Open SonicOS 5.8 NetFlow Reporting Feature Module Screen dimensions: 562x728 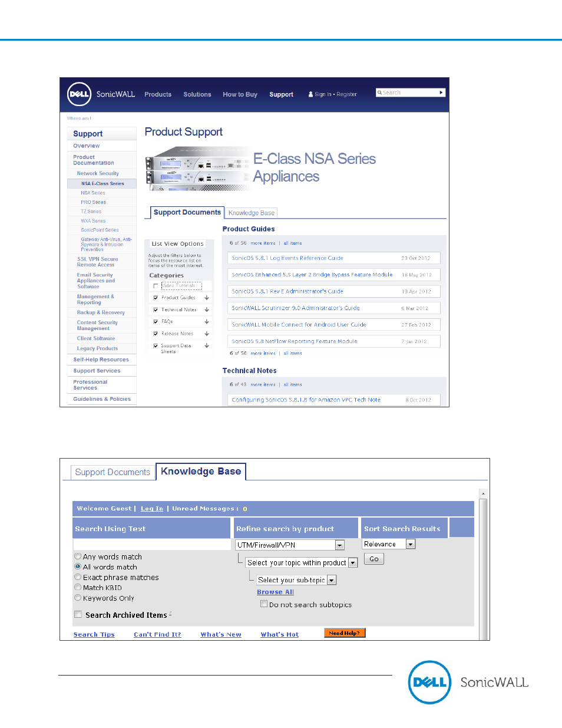tap(295, 341)
